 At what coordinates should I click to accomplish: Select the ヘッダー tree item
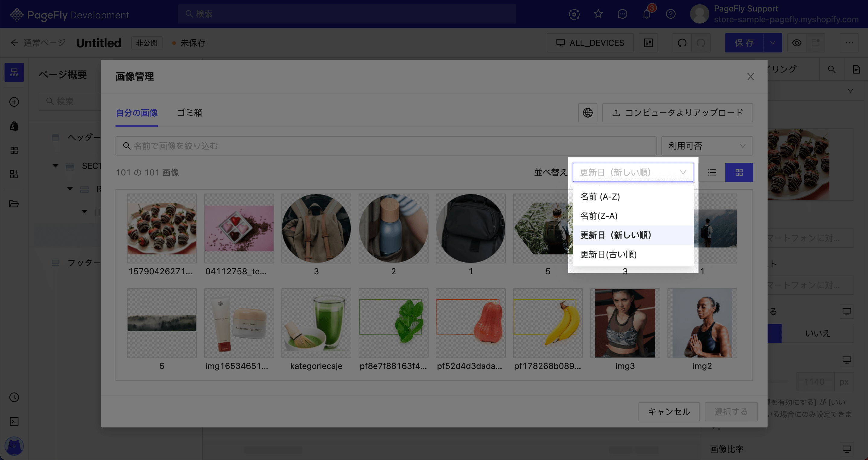coord(84,137)
